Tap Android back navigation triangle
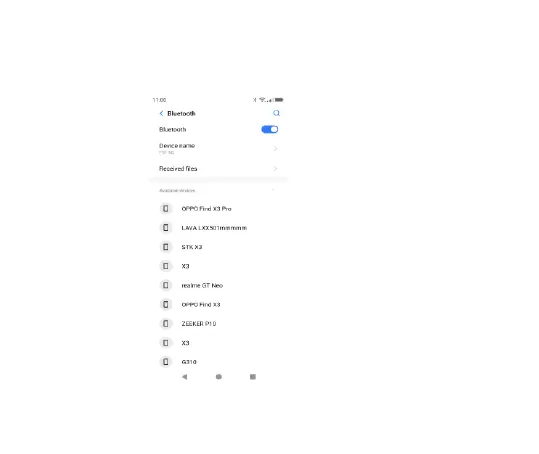 (x=185, y=377)
